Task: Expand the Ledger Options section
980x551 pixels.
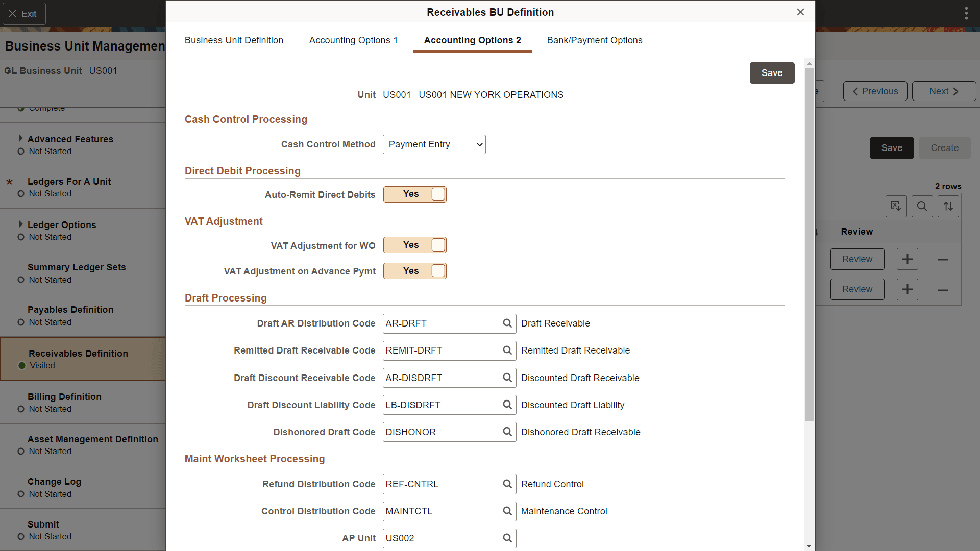Action: tap(21, 223)
